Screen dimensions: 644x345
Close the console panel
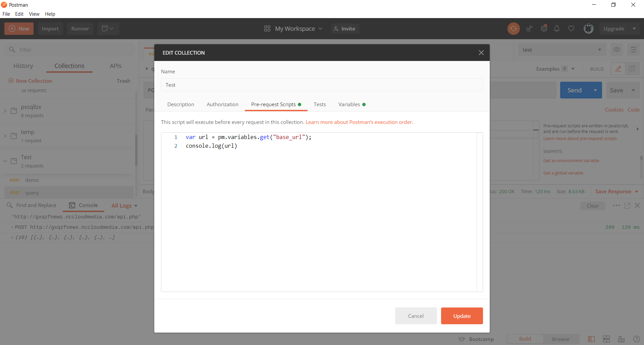(x=637, y=205)
